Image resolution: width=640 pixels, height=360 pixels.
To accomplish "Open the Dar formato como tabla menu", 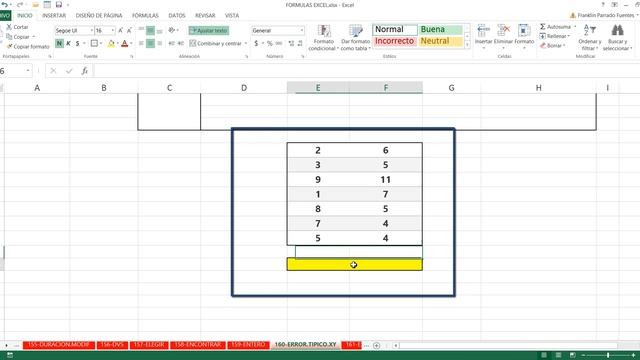I will pyautogui.click(x=356, y=38).
